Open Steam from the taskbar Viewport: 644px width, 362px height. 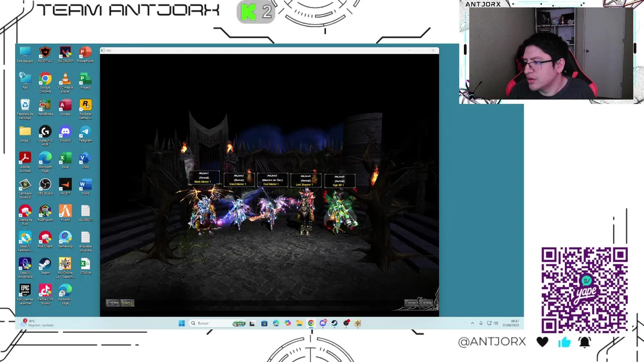pyautogui.click(x=335, y=323)
